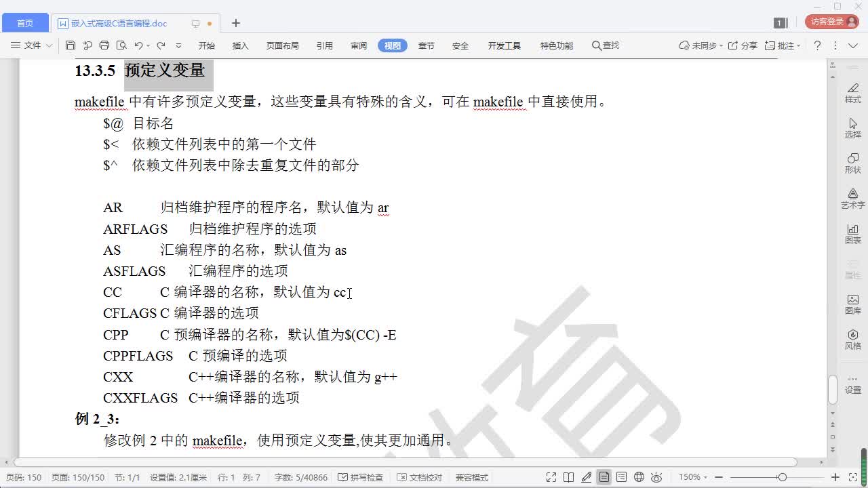Click the Redo arrow icon

pyautogui.click(x=161, y=45)
